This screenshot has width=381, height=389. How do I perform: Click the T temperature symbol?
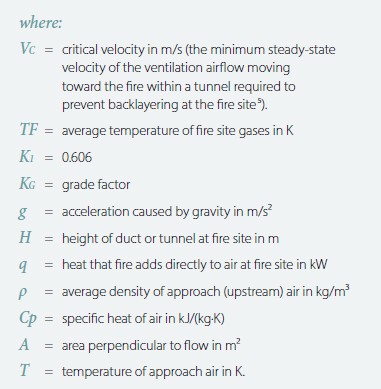(x=24, y=370)
